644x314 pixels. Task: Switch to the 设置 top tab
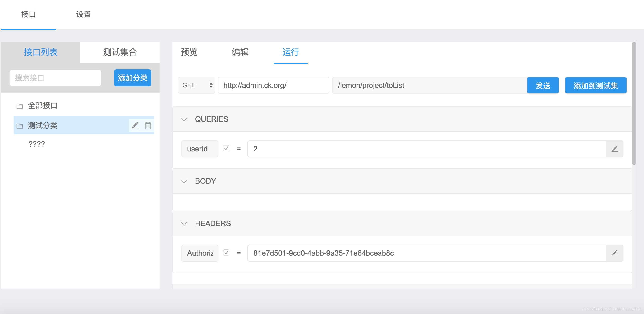click(84, 15)
